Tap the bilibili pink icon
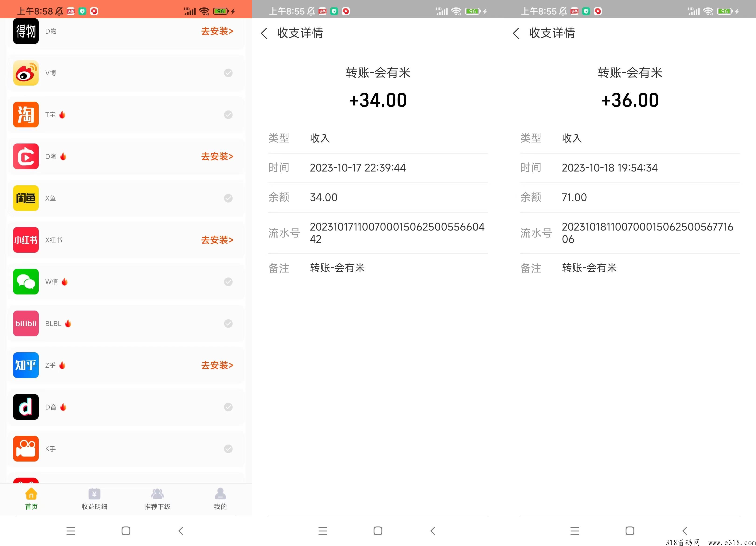Viewport: 756px width, 546px height. coord(26,323)
